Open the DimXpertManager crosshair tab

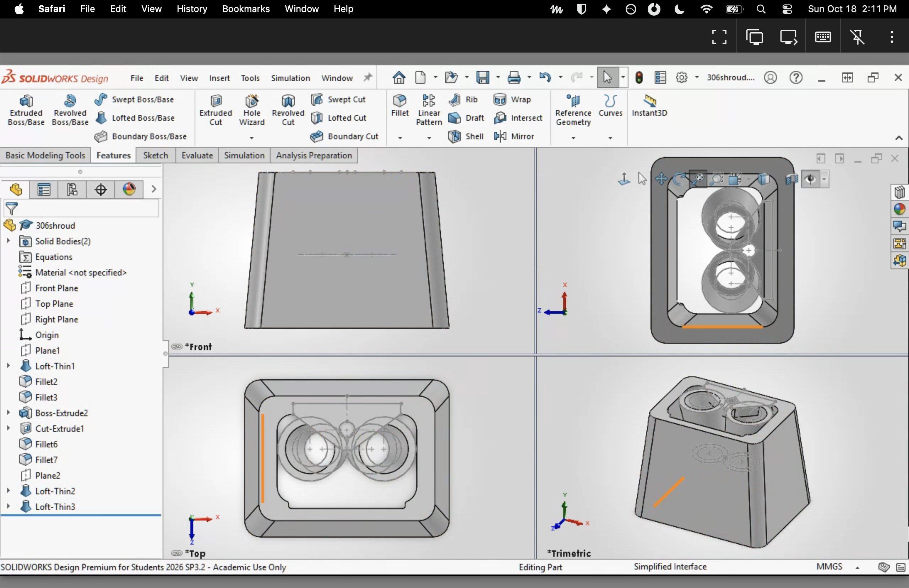coord(101,189)
